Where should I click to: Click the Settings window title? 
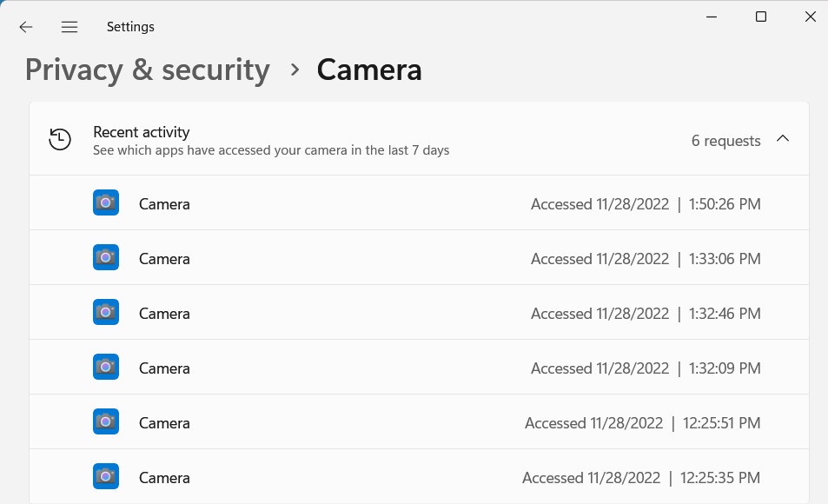(x=130, y=27)
